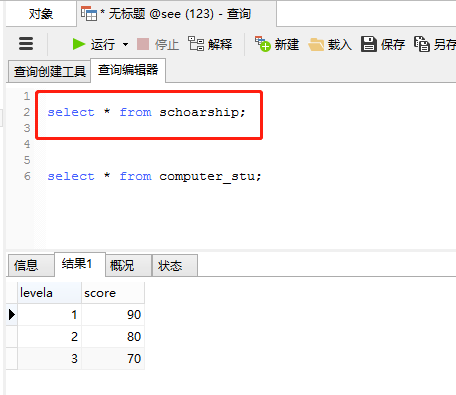Select the 查询编辑器 tab
This screenshot has width=456, height=395.
[128, 70]
